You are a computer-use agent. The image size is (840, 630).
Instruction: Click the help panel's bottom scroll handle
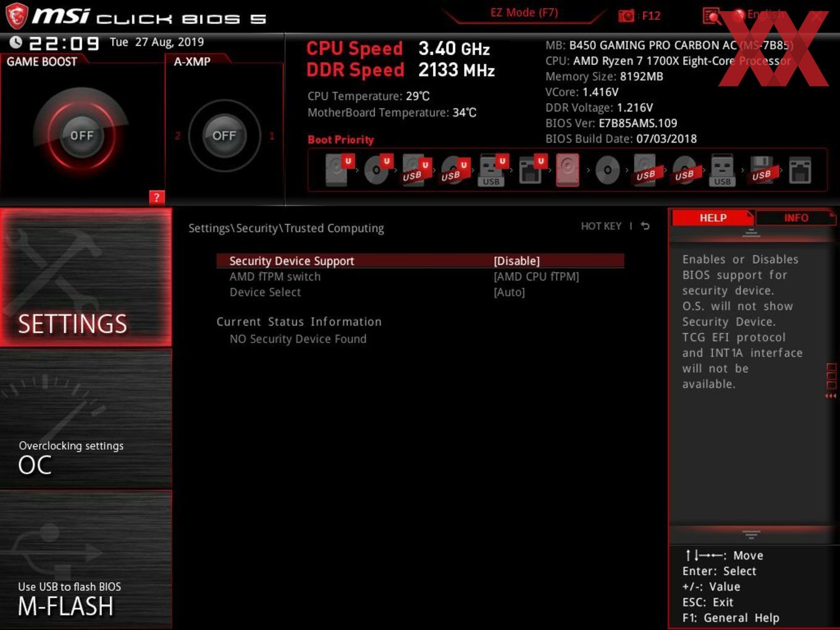(751, 534)
